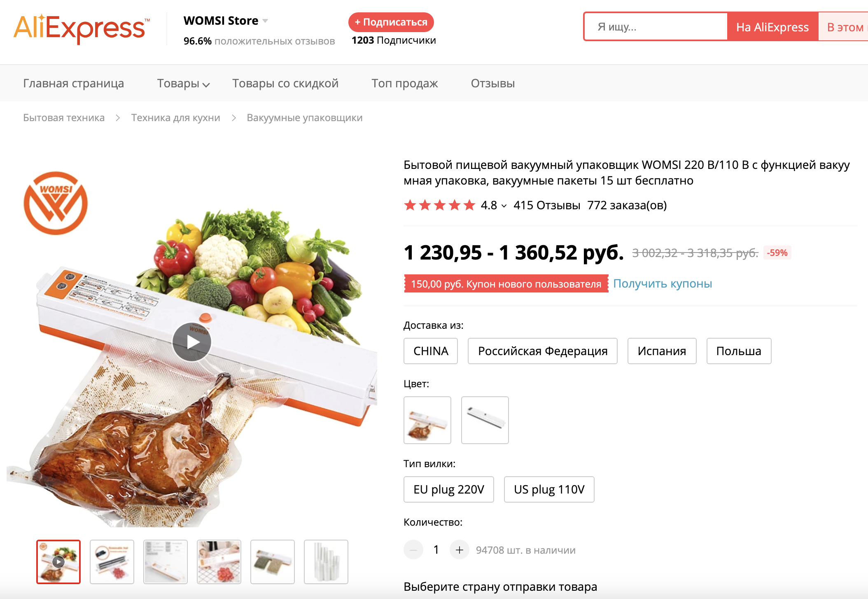Open the Отзывы tab
Viewport: 868px width, 599px height.
[492, 84]
